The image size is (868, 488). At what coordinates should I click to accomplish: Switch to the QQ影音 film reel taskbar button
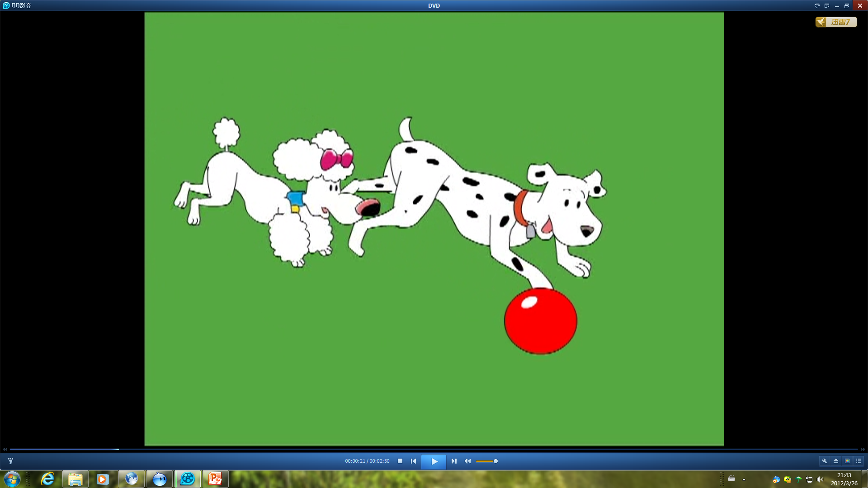tap(187, 479)
